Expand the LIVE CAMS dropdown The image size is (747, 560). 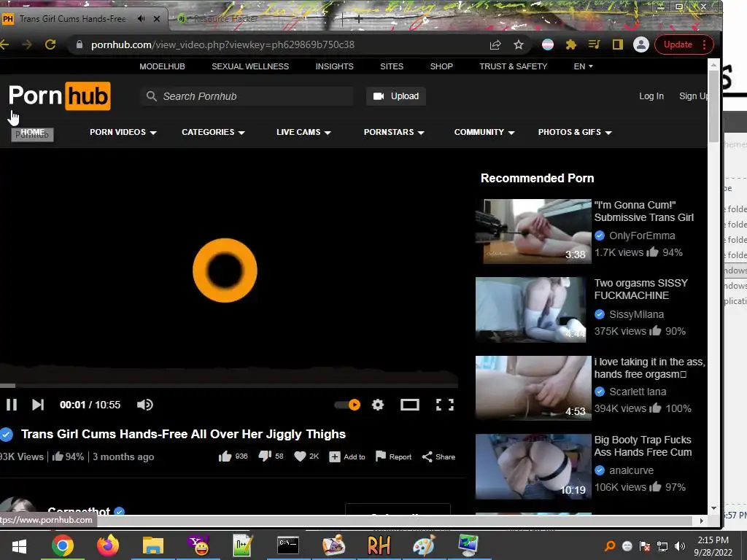pyautogui.click(x=303, y=133)
